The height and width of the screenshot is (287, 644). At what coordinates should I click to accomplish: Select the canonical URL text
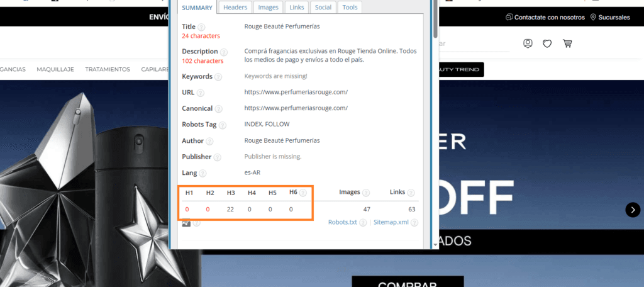click(296, 108)
